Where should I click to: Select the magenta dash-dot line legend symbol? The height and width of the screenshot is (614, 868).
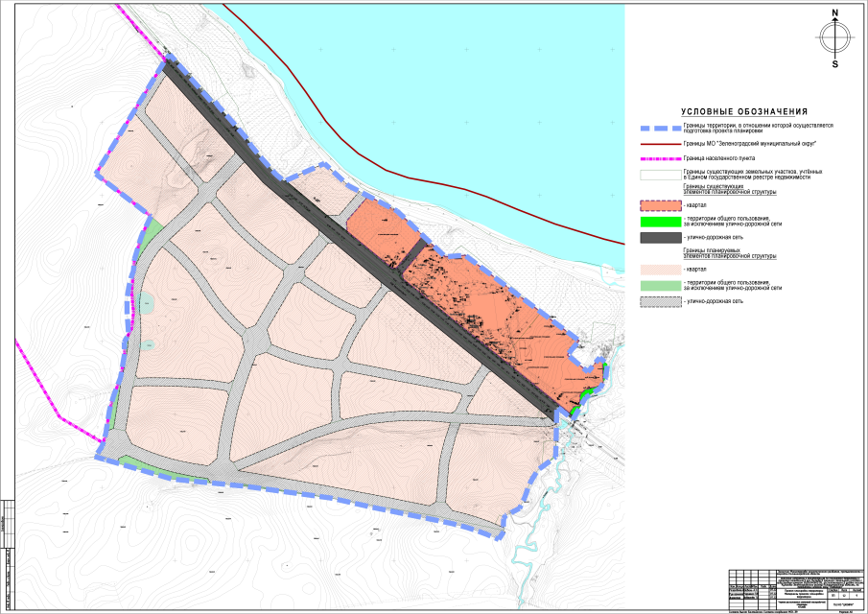[660, 158]
